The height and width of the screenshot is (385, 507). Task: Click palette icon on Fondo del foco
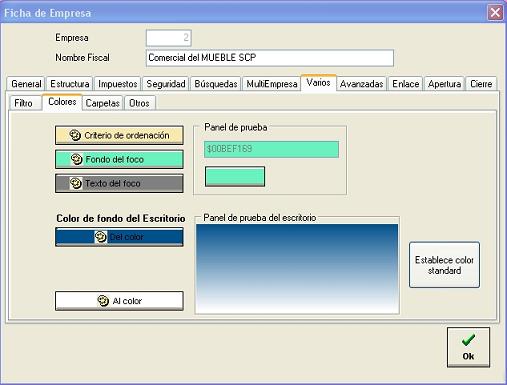coord(76,159)
